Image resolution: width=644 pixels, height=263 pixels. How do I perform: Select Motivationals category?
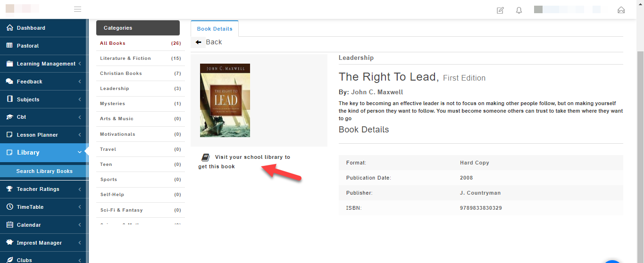click(140, 134)
